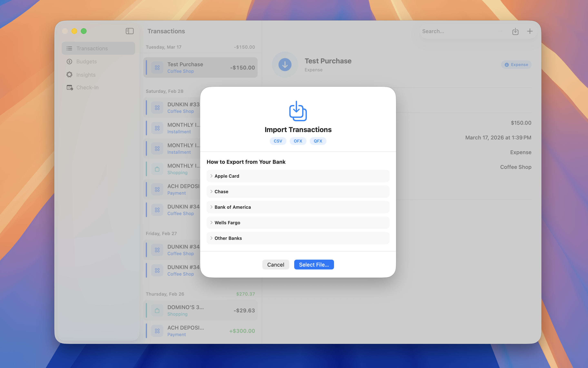Screen dimensions: 588x368
Task: Click the shopping bag icon on MONTHLY row
Action: tap(157, 169)
